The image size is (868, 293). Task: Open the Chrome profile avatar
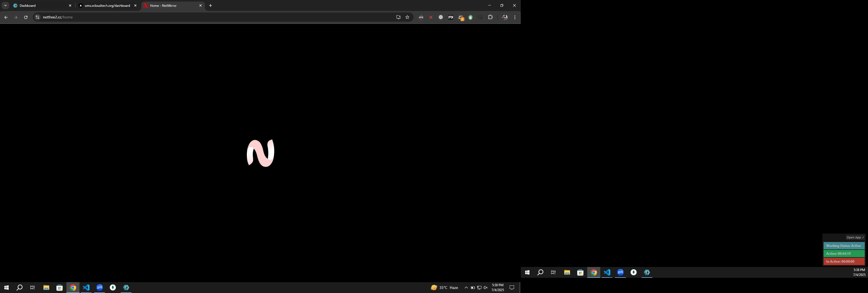[x=505, y=17]
